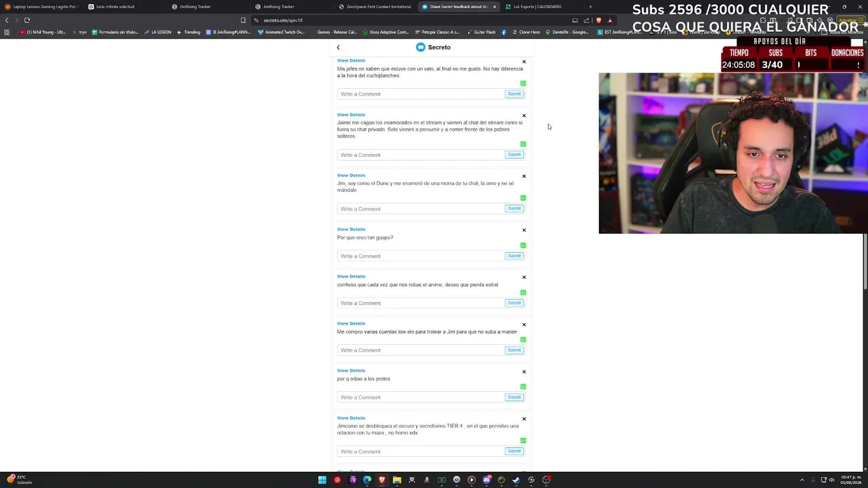Open View Details for 'por q odias a los protos'
Image resolution: width=868 pixels, height=488 pixels.
click(x=351, y=370)
